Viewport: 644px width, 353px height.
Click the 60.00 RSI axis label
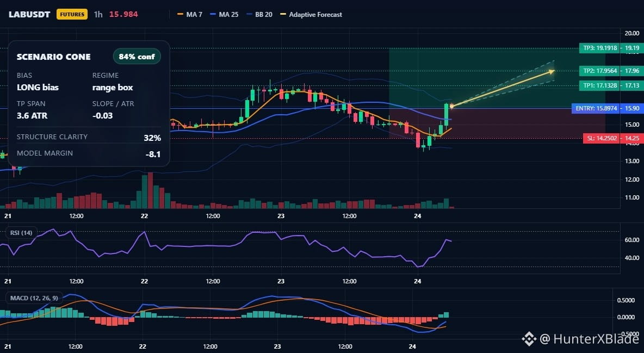631,240
